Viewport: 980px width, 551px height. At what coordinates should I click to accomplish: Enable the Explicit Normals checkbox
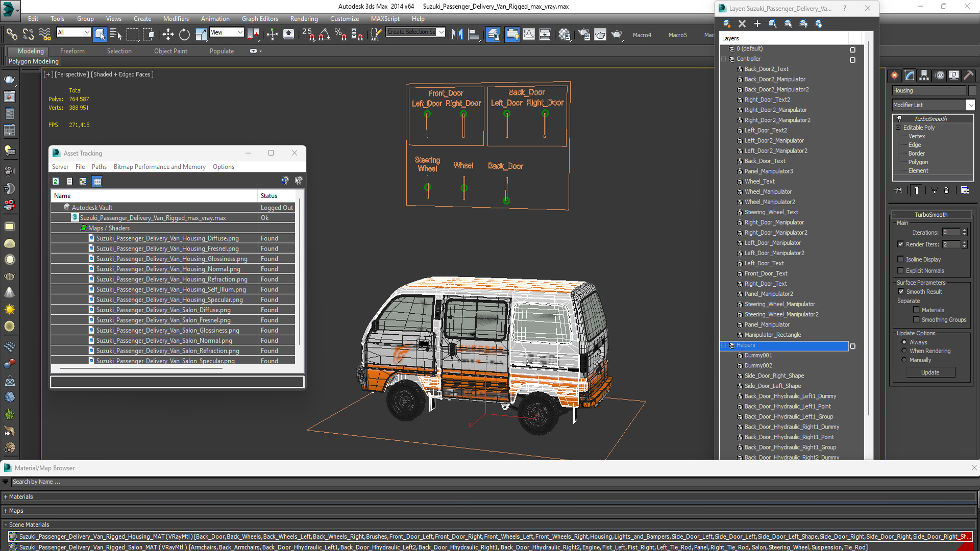point(901,270)
